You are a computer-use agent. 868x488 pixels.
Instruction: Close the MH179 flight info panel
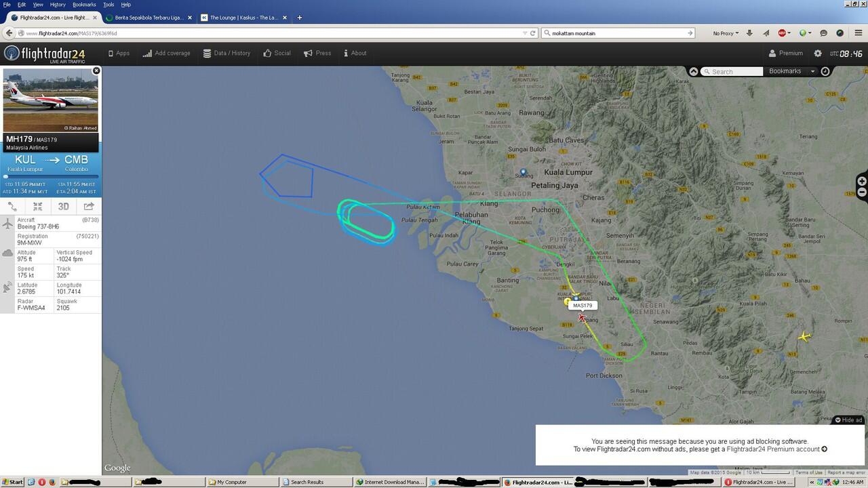point(96,70)
